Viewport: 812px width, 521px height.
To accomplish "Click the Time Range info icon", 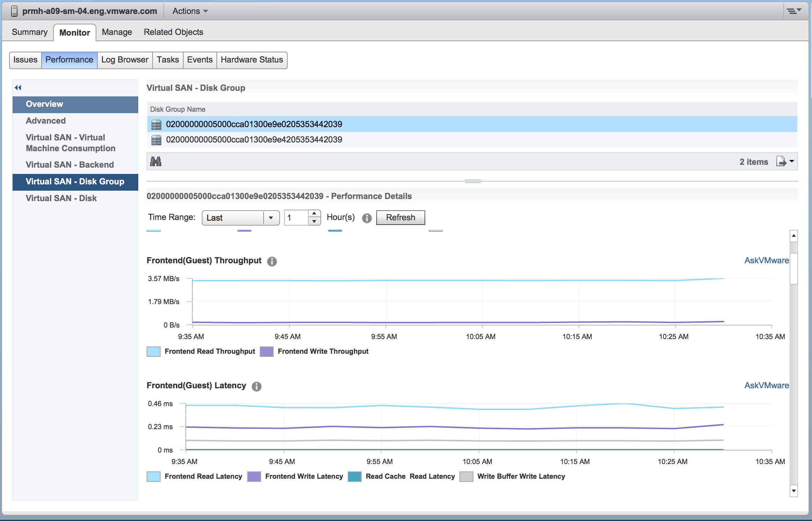I will pyautogui.click(x=367, y=218).
